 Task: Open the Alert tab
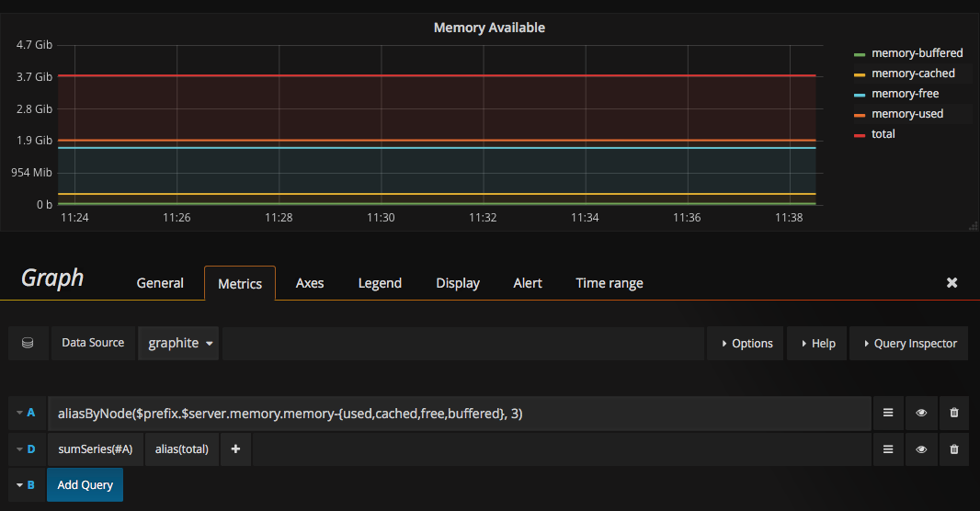(528, 283)
